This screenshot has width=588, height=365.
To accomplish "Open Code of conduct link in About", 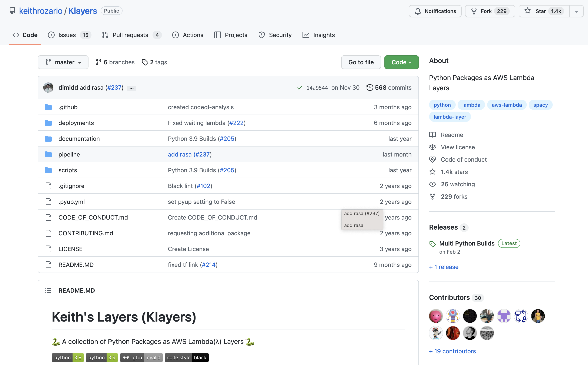I will (x=458, y=160).
